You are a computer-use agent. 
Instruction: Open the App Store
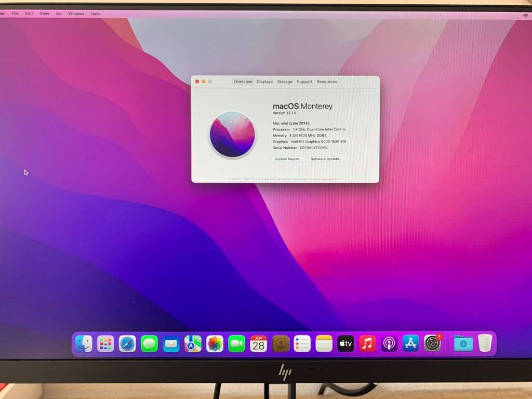click(x=411, y=343)
